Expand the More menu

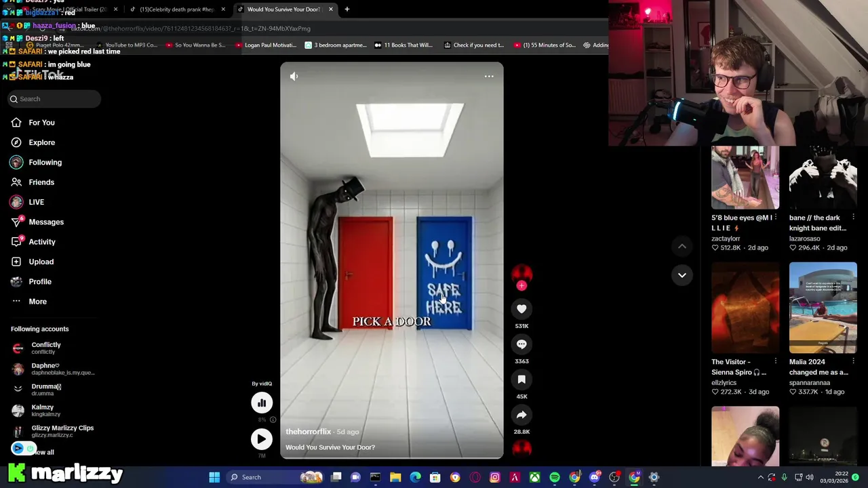[x=28, y=302]
